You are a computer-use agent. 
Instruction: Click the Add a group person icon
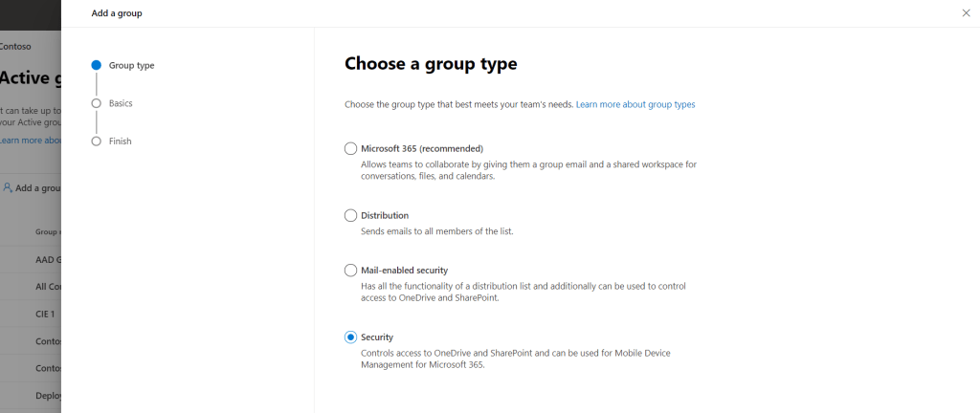pyautogui.click(x=8, y=187)
